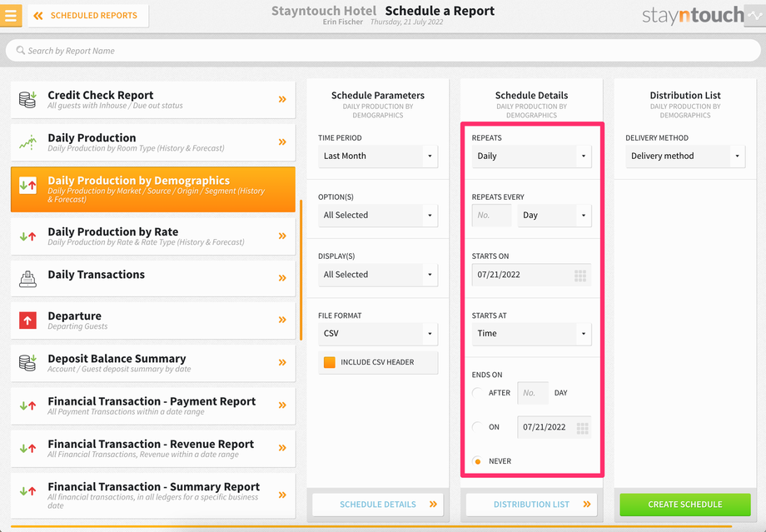This screenshot has width=766, height=532.
Task: Click the Daily Transactions register icon
Action: tap(27, 278)
